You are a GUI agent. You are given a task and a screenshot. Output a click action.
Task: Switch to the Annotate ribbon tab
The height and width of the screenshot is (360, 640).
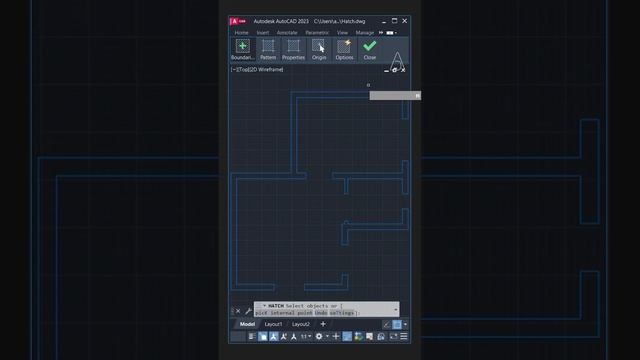click(287, 33)
